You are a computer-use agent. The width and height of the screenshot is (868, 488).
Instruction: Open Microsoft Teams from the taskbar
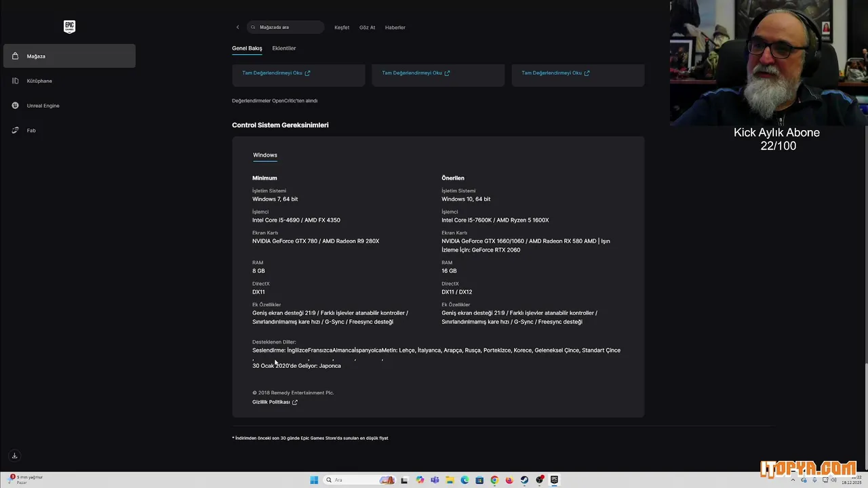click(x=435, y=480)
